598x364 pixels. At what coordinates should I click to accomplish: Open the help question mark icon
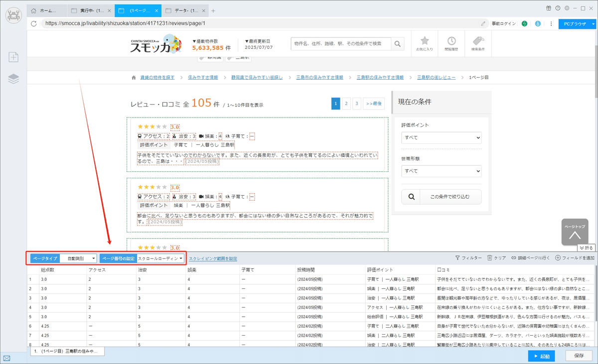point(558,8)
